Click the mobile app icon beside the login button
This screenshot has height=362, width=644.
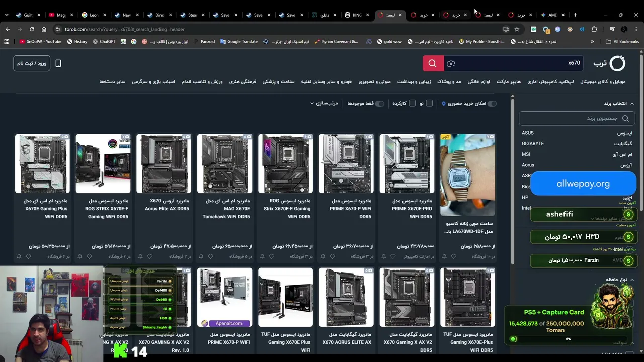click(58, 63)
